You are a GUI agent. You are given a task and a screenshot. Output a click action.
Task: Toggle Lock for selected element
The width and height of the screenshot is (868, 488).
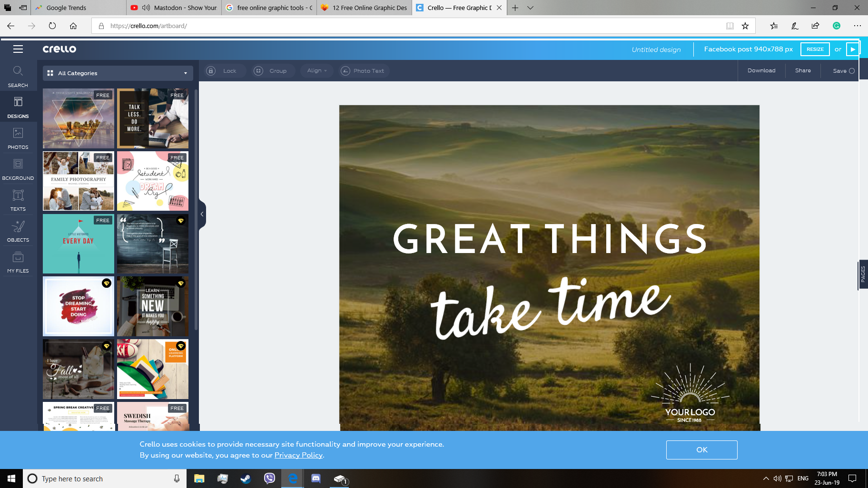click(x=222, y=71)
